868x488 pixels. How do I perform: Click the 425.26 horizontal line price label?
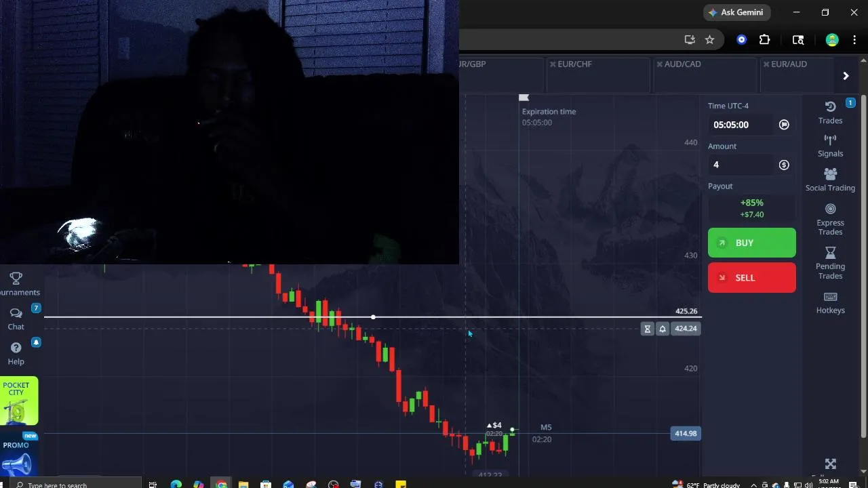coord(686,311)
